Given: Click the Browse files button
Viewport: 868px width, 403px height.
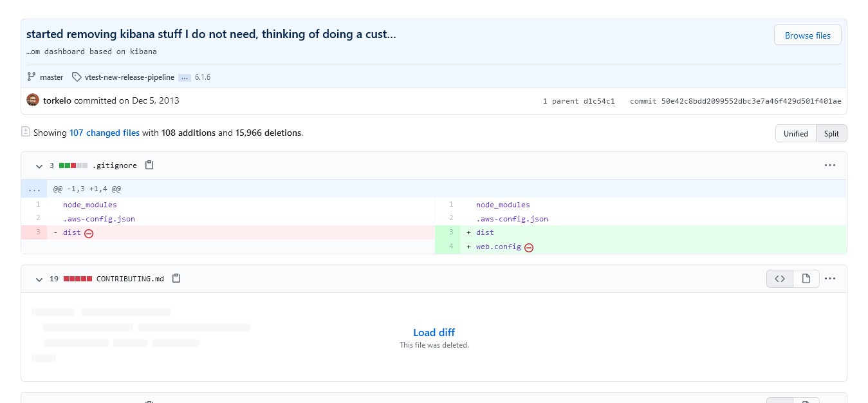Looking at the screenshot, I should [808, 35].
